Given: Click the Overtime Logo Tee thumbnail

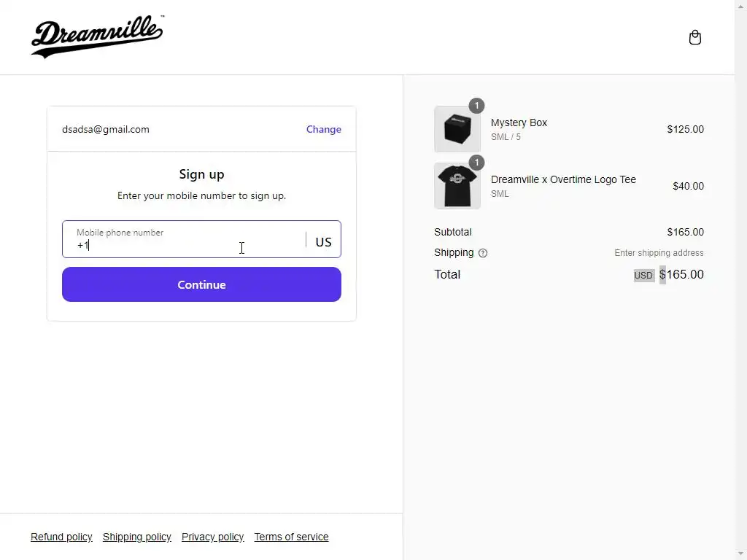Looking at the screenshot, I should tap(457, 186).
